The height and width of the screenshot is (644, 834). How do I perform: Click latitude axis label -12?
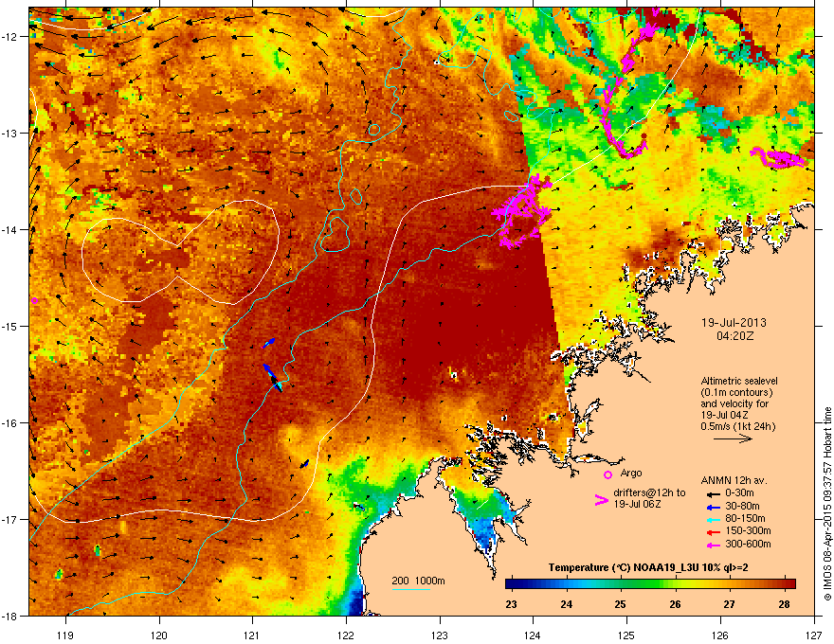point(10,36)
